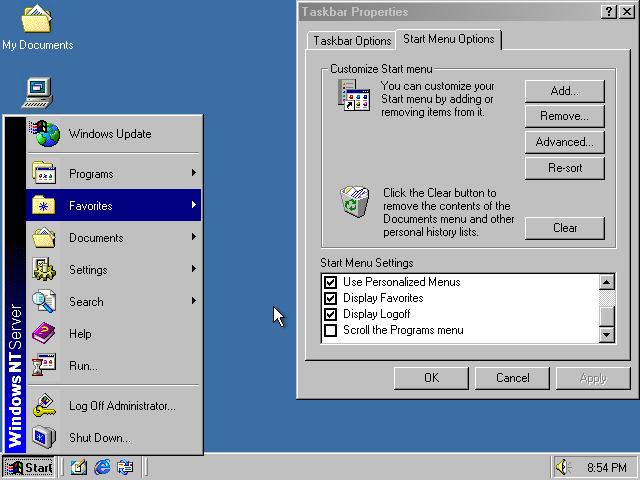Toggle the Display Logoff checkbox
Viewport: 640px width, 480px height.
(x=330, y=314)
